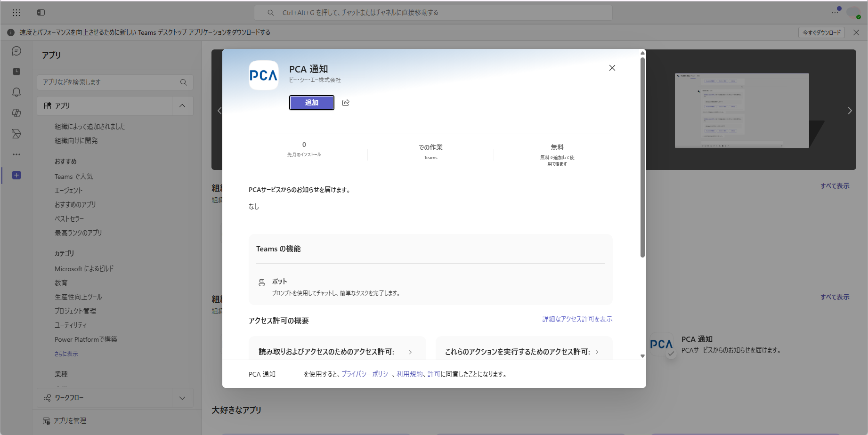Image resolution: width=868 pixels, height=435 pixels.
Task: Select the Apps plus icon in rail
Action: click(16, 175)
